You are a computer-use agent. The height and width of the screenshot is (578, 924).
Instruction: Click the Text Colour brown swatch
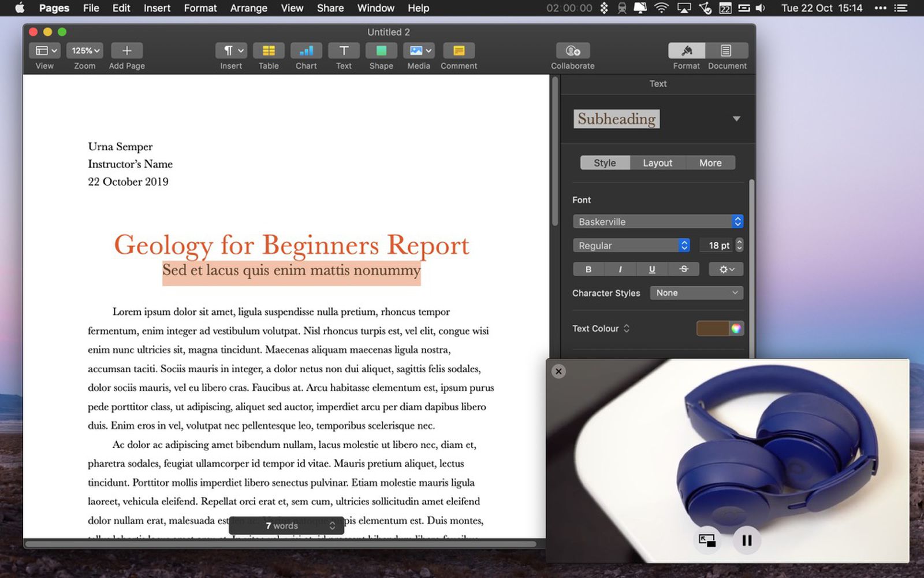pyautogui.click(x=713, y=329)
